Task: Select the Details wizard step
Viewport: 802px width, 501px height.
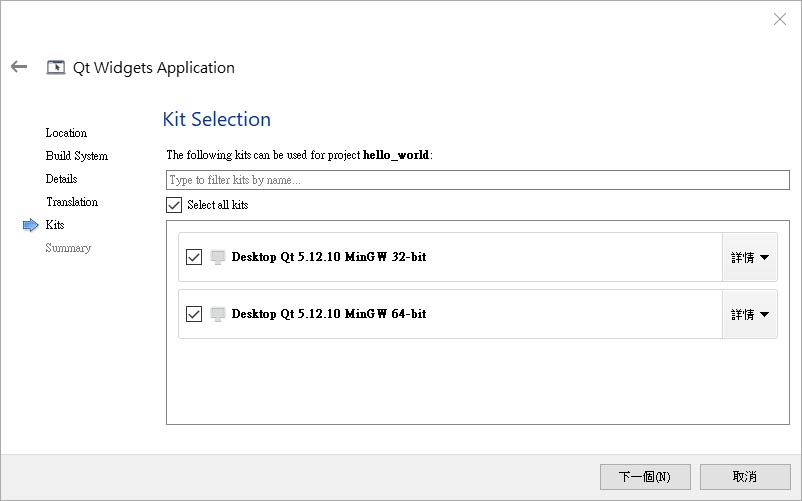Action: click(x=61, y=179)
